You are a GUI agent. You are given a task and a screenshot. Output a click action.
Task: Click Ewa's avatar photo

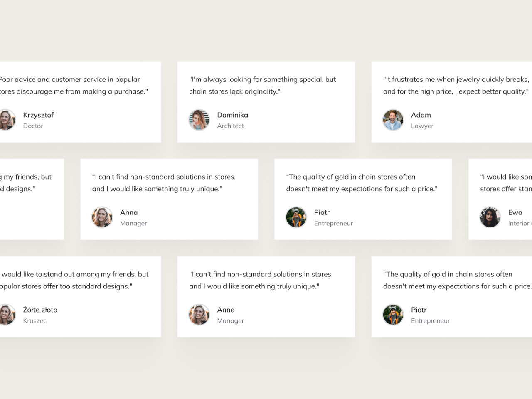tap(490, 217)
